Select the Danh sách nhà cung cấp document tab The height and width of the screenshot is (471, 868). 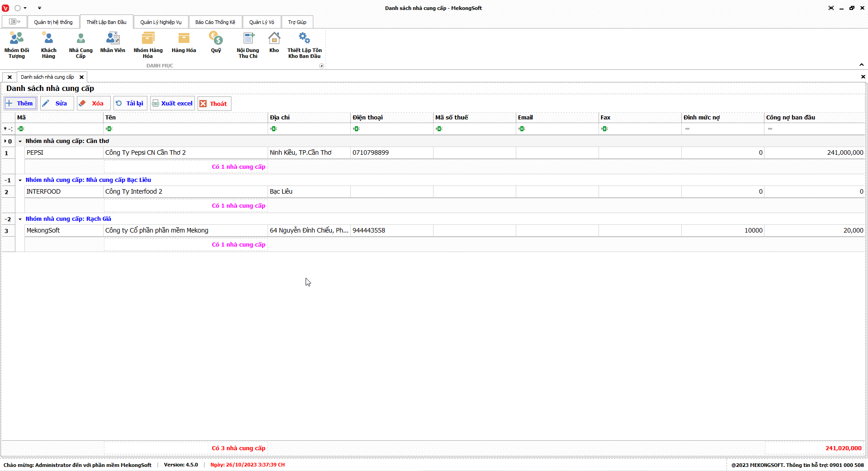point(47,77)
